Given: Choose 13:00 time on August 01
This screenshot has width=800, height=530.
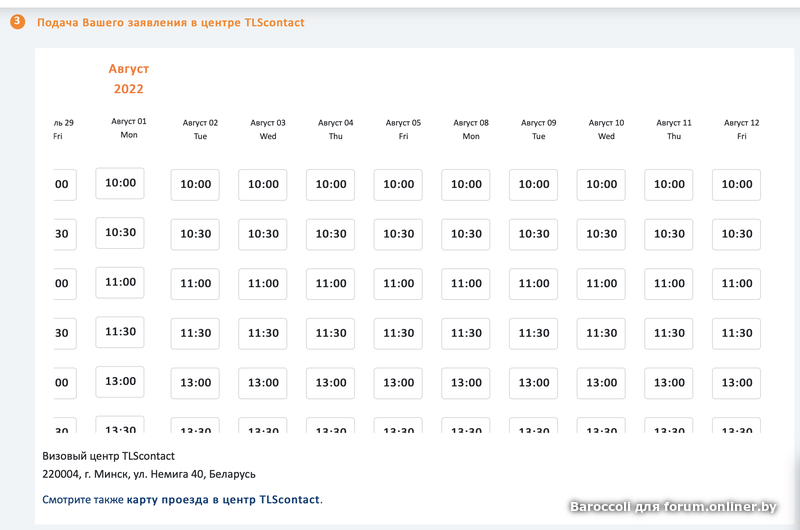Looking at the screenshot, I should tap(120, 381).
